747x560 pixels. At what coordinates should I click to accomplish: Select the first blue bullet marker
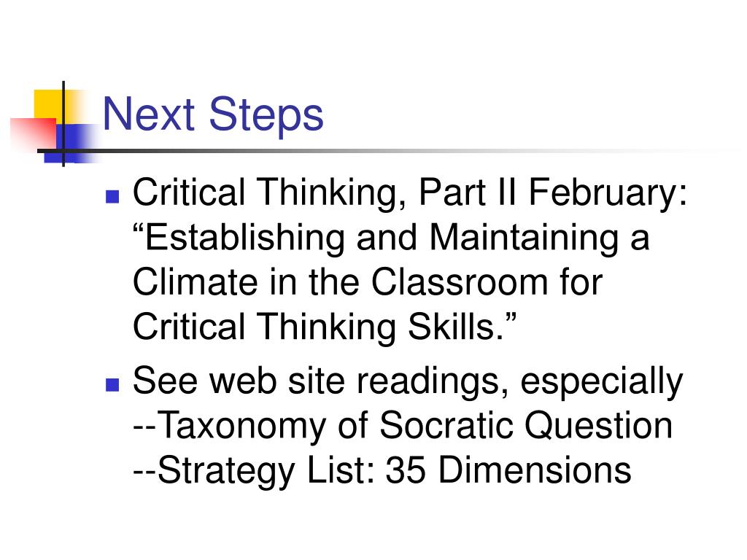point(112,196)
